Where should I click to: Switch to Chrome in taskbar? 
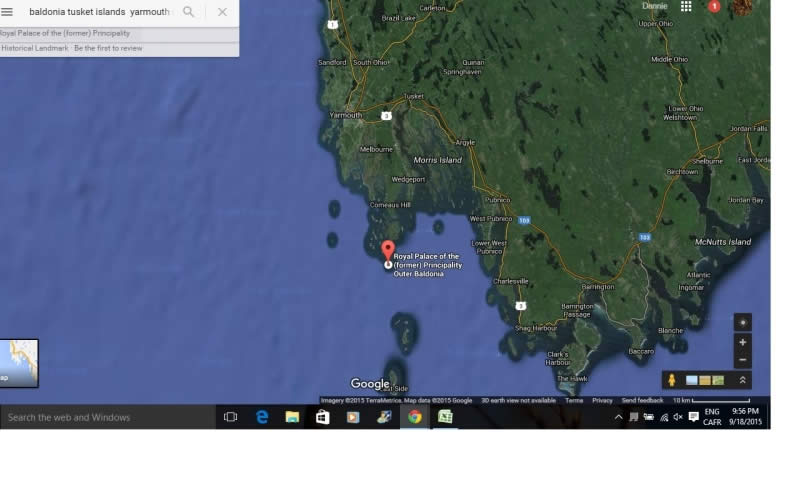(x=415, y=417)
